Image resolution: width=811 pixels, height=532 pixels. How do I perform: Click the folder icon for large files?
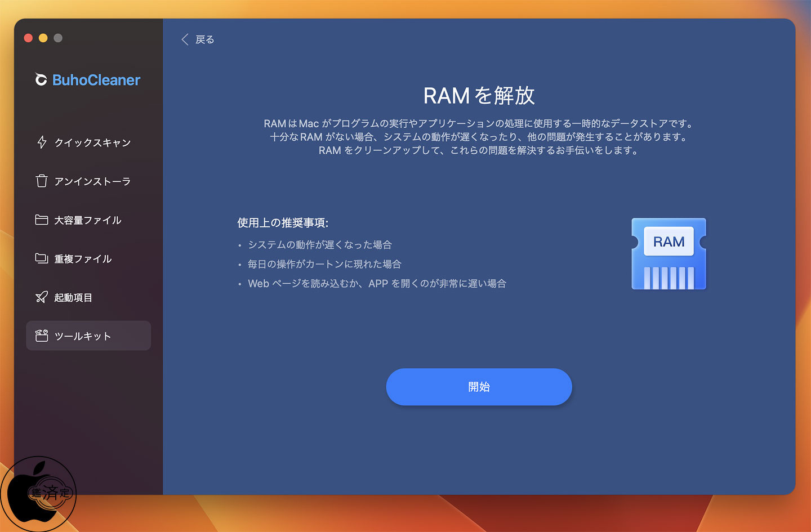[42, 220]
